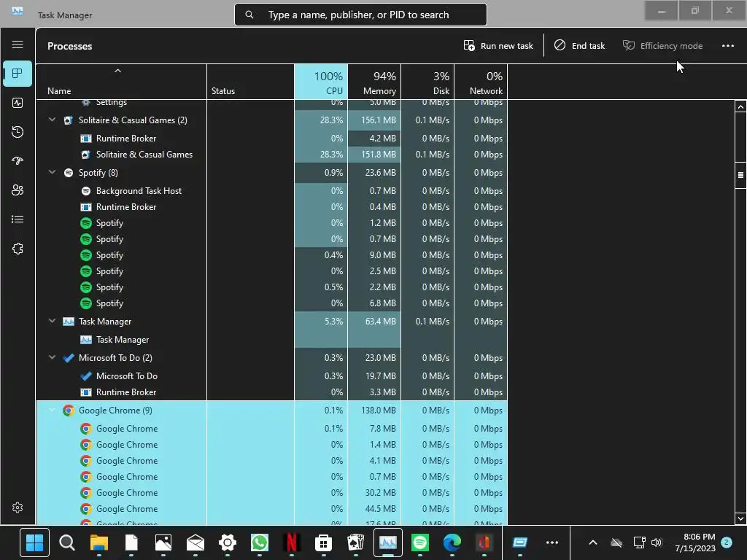Sort by the Name column header
The width and height of the screenshot is (747, 560).
[122, 82]
